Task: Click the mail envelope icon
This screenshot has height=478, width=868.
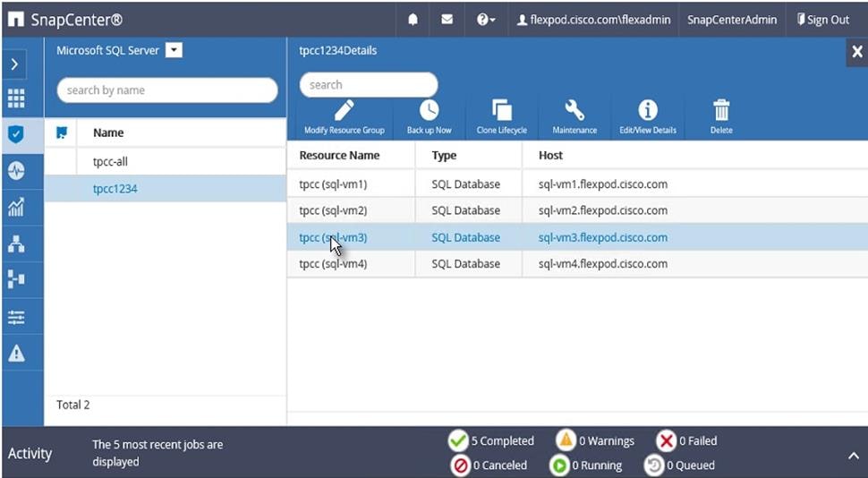Action: pos(447,20)
